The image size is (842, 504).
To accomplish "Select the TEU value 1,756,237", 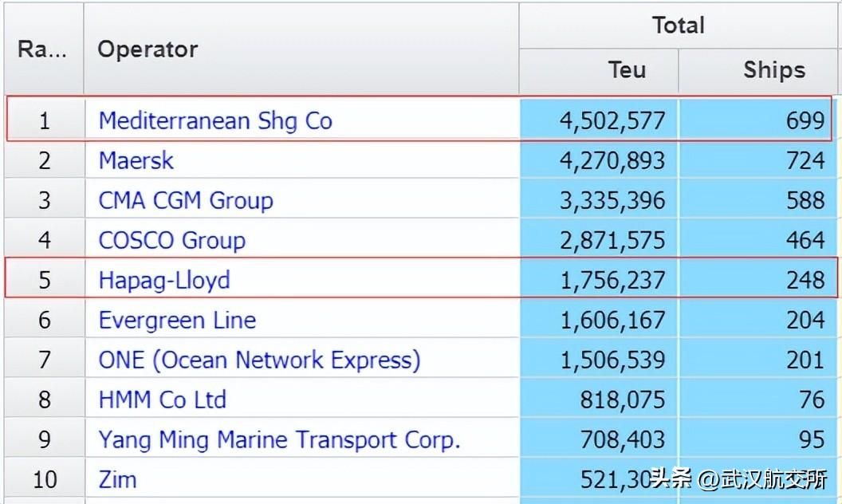I will (612, 280).
